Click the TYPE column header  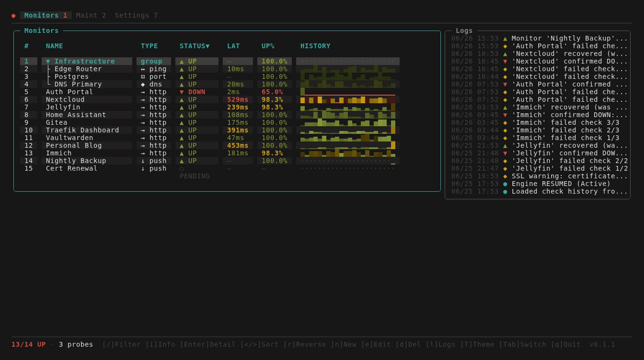point(149,46)
